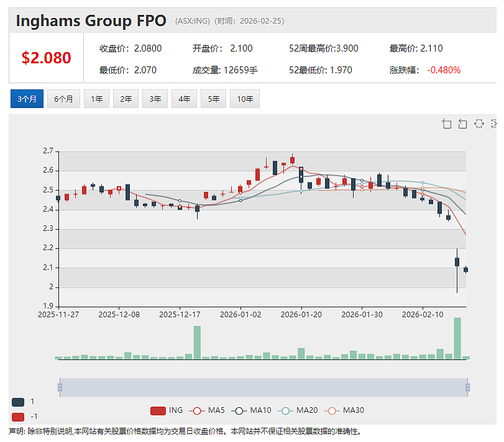Click the -0.480% change percentage
Screen dimensions: 504x442
click(444, 70)
